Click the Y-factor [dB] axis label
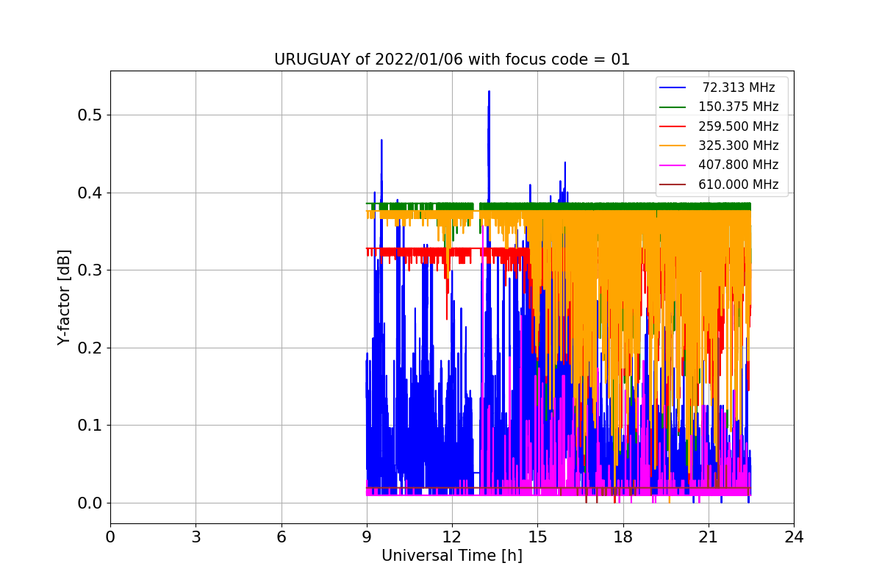Screen dimensions: 882x588 pyautogui.click(x=65, y=297)
